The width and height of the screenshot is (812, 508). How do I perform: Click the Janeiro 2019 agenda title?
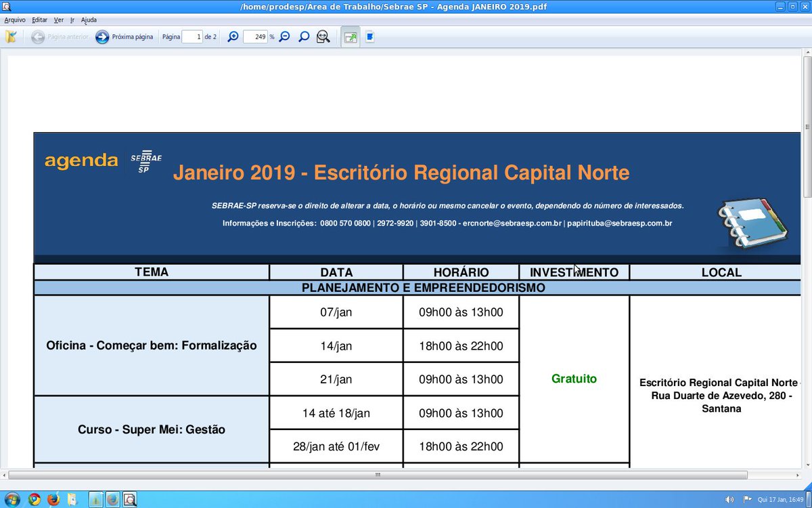pos(401,173)
